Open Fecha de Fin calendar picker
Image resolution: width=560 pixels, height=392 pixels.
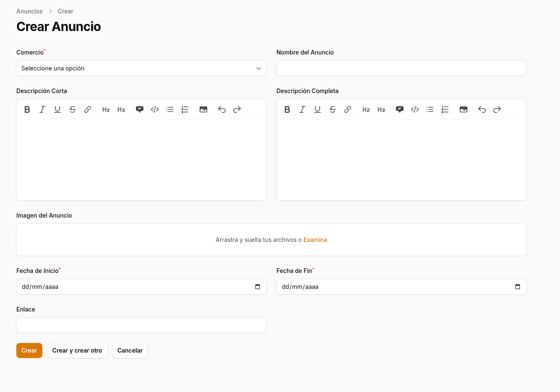point(518,287)
